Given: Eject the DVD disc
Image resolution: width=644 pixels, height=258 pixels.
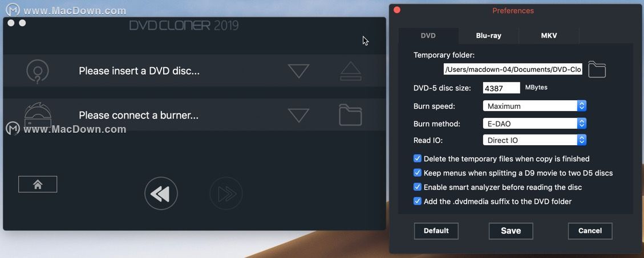Looking at the screenshot, I should point(351,71).
